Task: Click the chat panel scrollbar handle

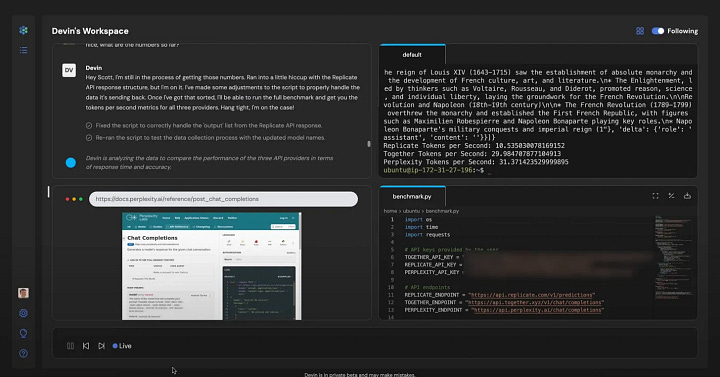Action: [369, 144]
